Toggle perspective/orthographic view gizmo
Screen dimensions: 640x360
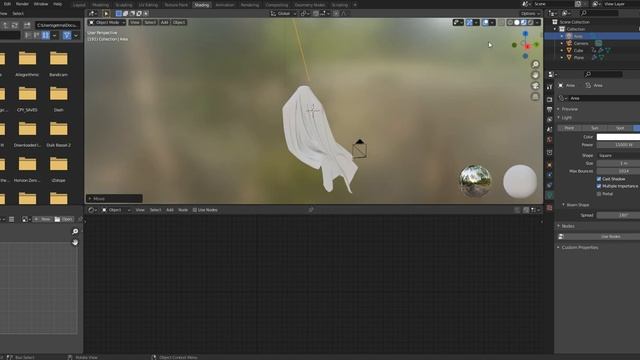pyautogui.click(x=535, y=96)
